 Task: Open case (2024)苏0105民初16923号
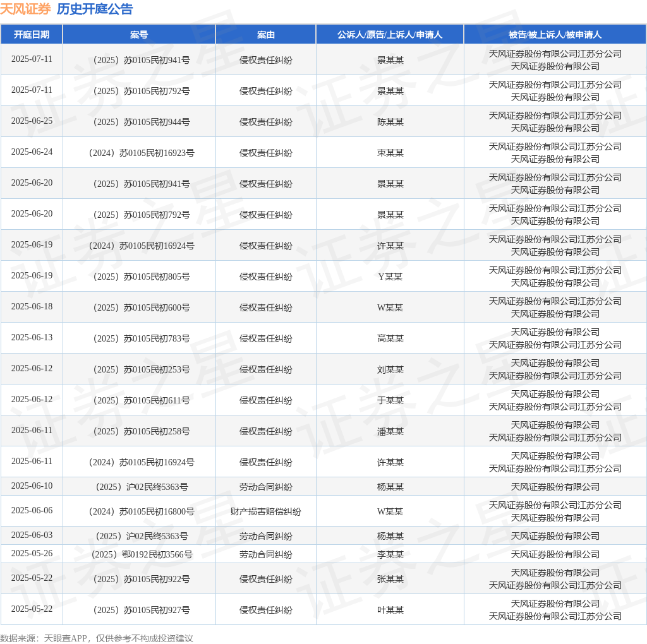[x=139, y=153]
